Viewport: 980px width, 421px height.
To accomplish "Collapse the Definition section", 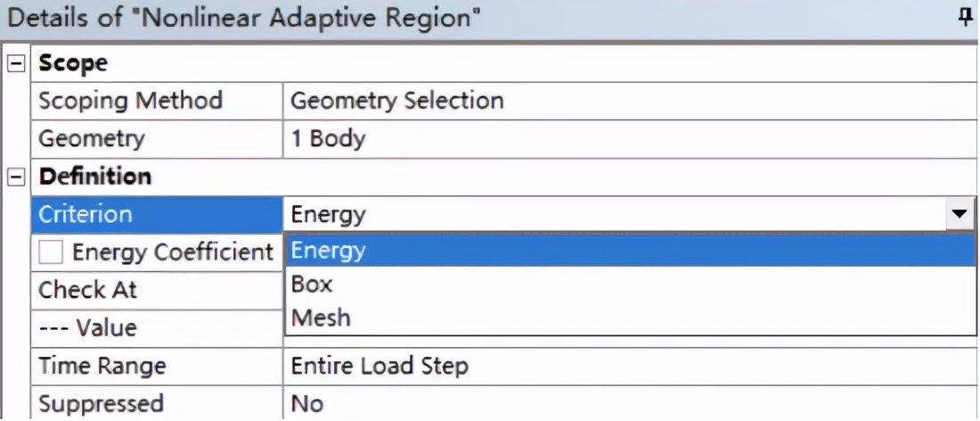I will [16, 177].
